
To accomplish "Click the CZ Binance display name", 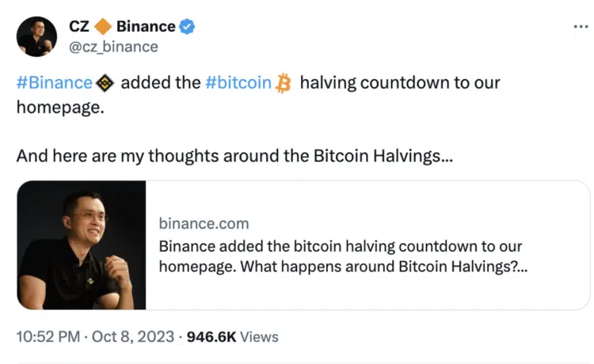I will [x=122, y=26].
